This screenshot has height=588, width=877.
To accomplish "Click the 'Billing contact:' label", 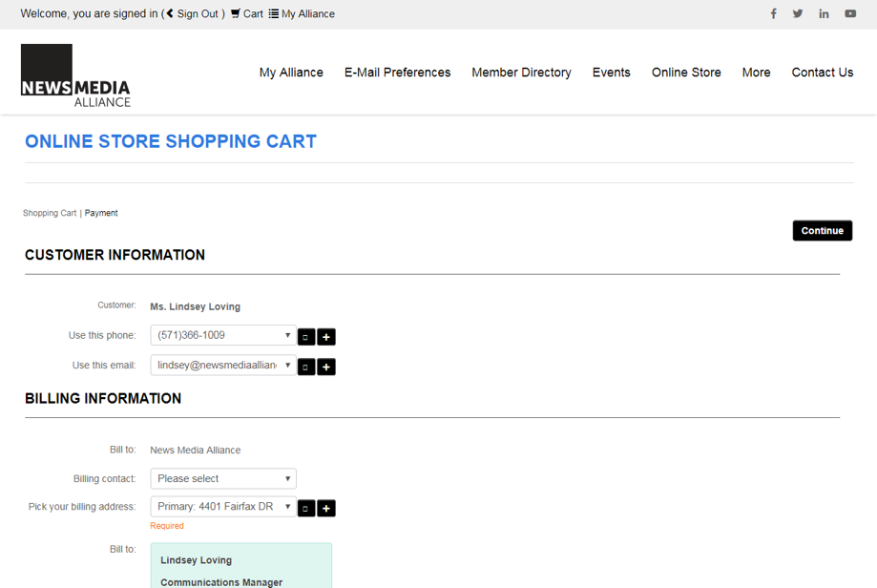I will [105, 479].
